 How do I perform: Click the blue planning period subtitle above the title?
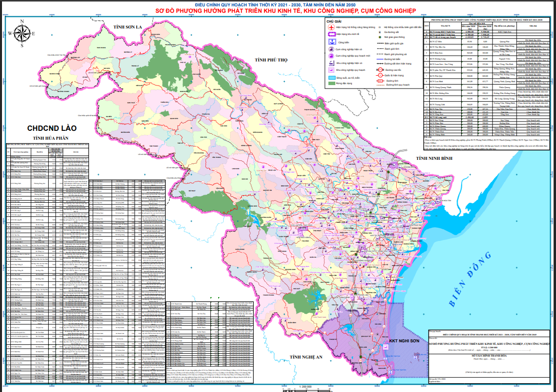(275, 4)
